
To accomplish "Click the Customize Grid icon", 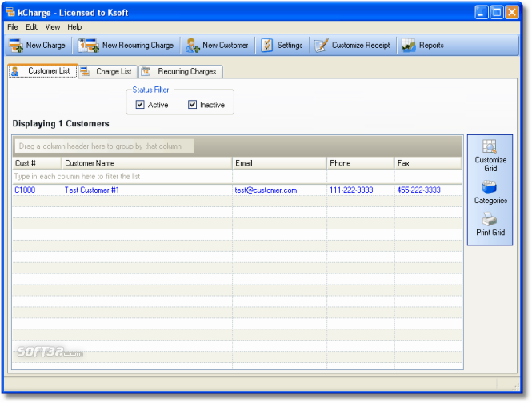I will coord(490,146).
